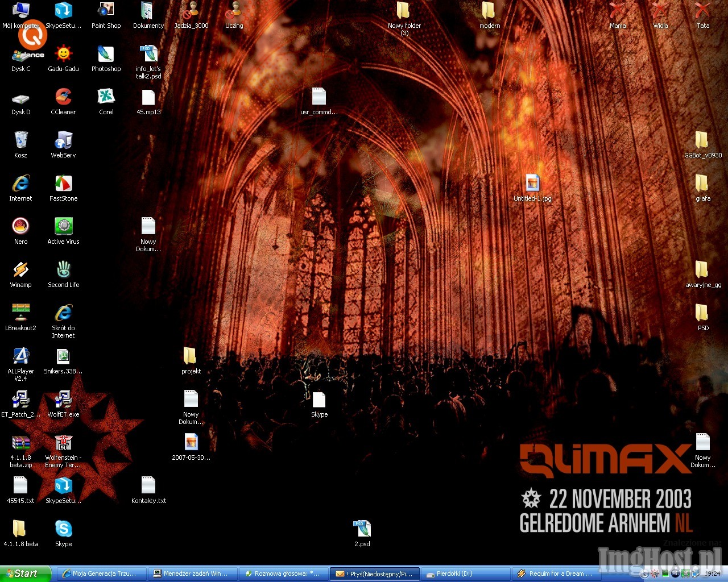728x582 pixels.
Task: Open Kontakty.txt text file
Action: click(x=148, y=490)
